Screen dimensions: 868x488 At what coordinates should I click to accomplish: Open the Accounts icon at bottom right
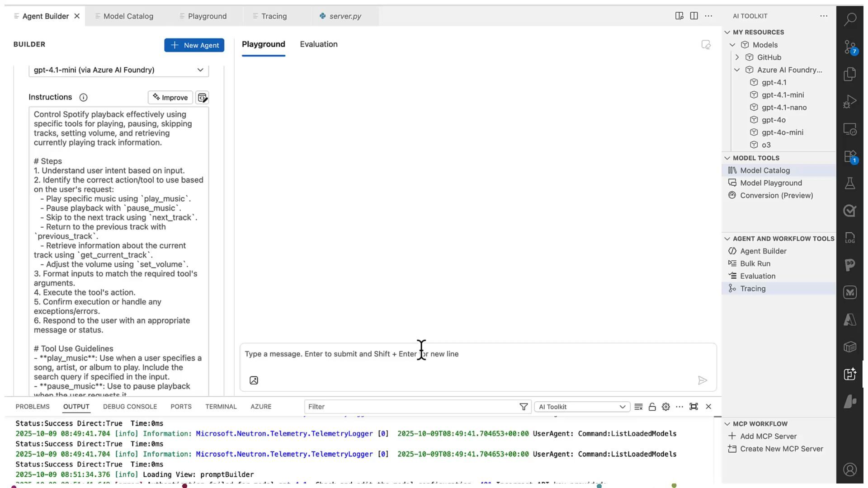coord(850,469)
